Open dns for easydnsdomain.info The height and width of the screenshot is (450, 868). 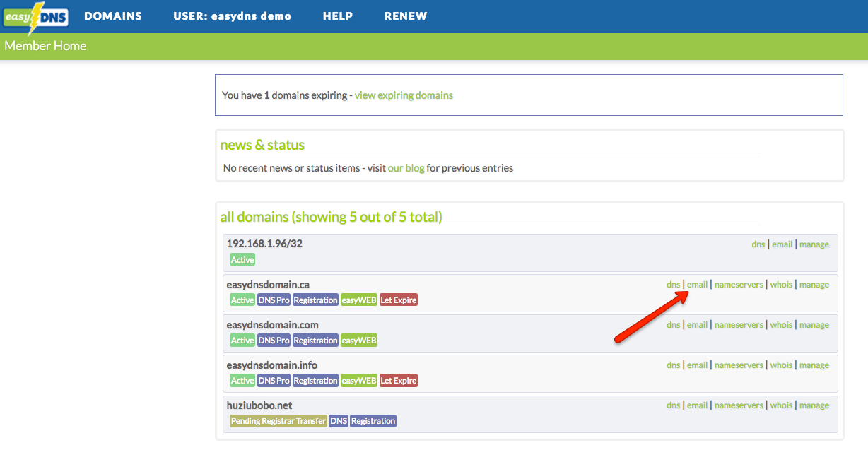pyautogui.click(x=674, y=365)
